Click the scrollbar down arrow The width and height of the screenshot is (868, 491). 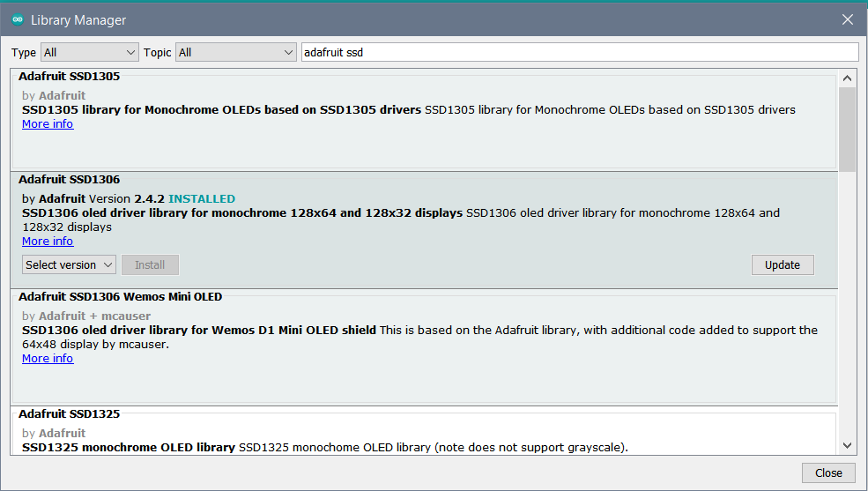pyautogui.click(x=847, y=446)
